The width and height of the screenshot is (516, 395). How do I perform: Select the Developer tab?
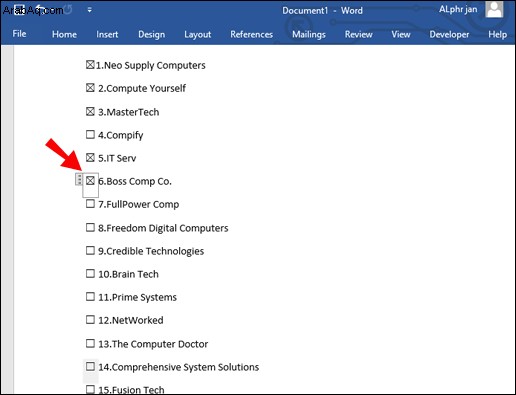pos(449,35)
